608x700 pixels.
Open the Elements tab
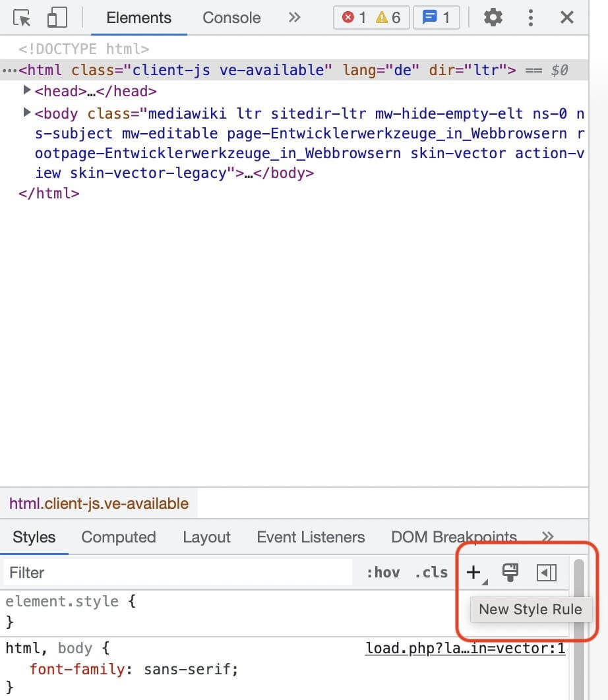(138, 18)
